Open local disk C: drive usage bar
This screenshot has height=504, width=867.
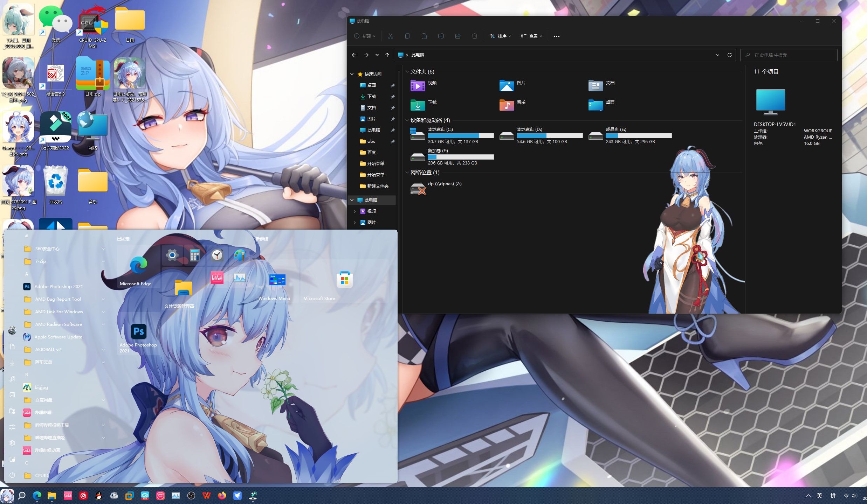point(460,135)
